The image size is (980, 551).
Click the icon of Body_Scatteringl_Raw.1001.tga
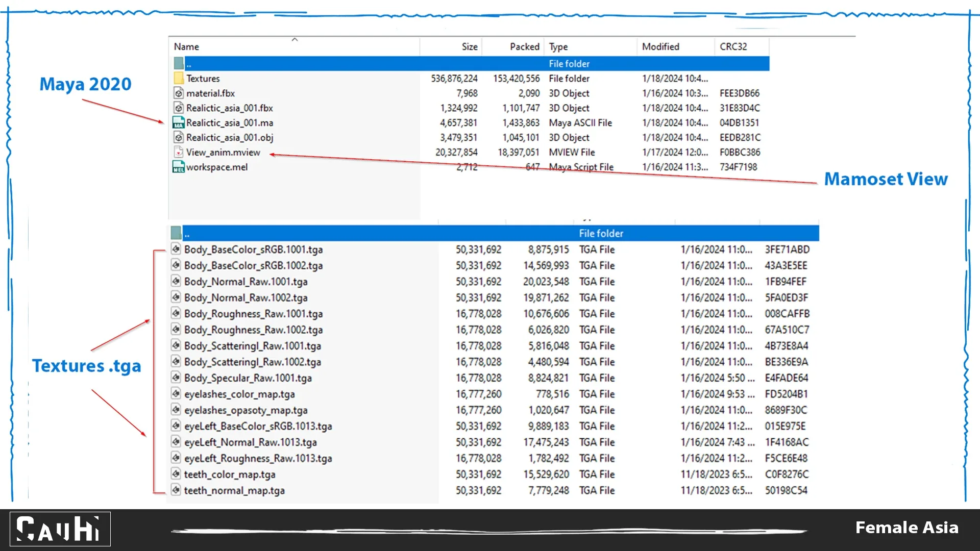coord(176,345)
